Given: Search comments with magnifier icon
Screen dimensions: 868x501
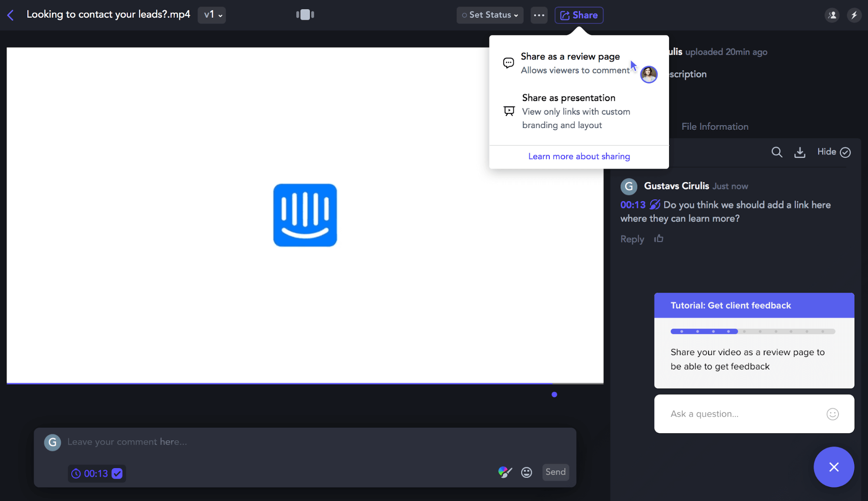Looking at the screenshot, I should click(776, 152).
